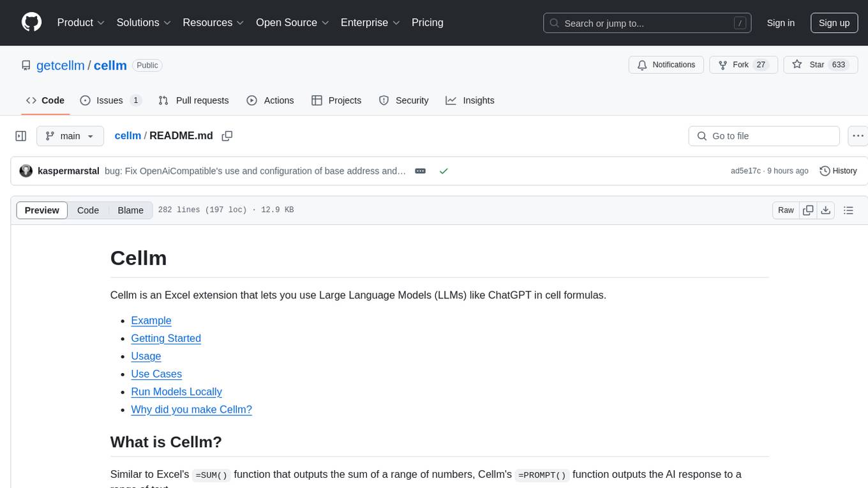Focus the Go to file search box
This screenshot has height=488, width=868.
click(764, 136)
